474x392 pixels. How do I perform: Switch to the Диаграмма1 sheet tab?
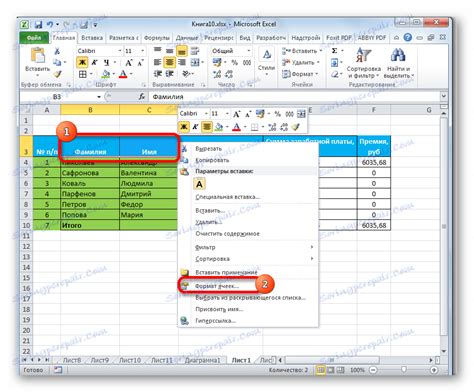202,360
